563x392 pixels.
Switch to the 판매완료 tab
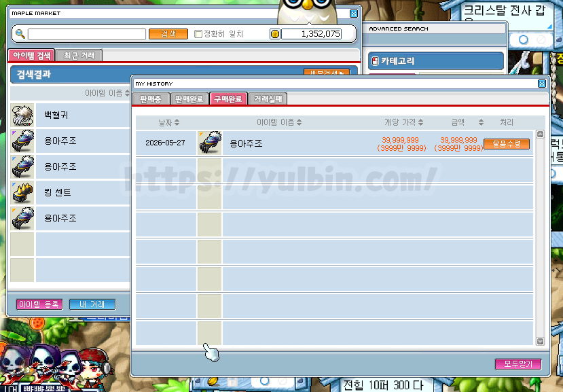pyautogui.click(x=189, y=99)
